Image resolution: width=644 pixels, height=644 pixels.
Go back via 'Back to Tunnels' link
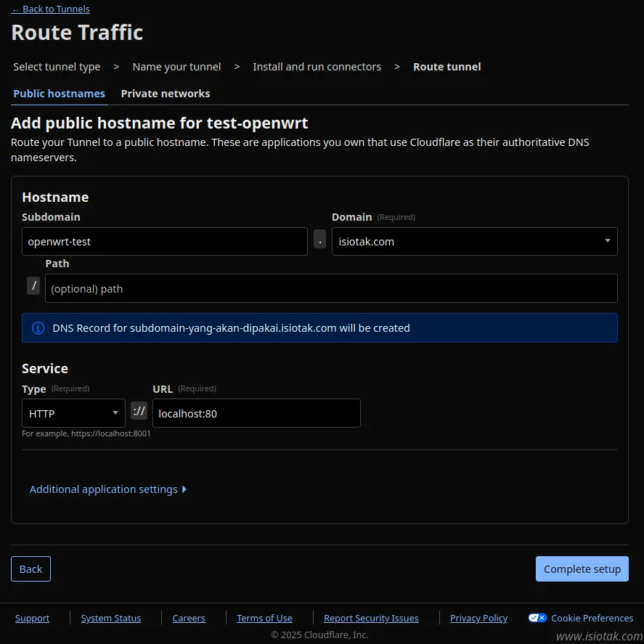pos(51,9)
